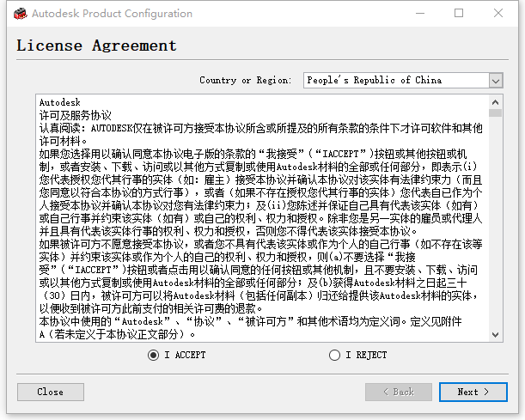Image resolution: width=525 pixels, height=420 pixels.
Task: Maximize the Autodesk Product Configuration window
Action: pos(459,14)
